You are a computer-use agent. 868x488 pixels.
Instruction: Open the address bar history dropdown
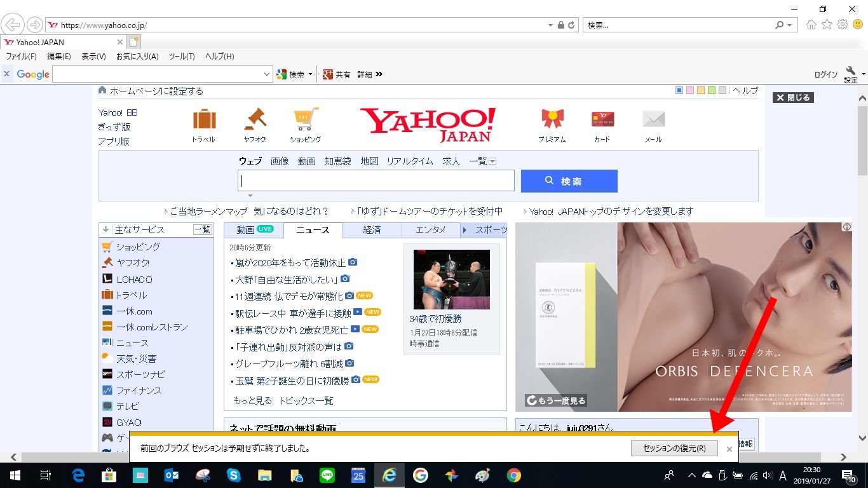551,25
